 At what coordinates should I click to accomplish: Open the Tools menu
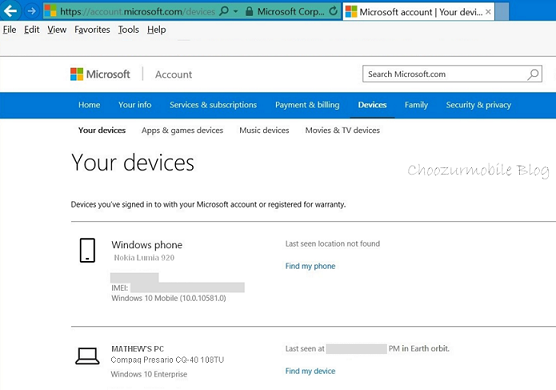[128, 30]
